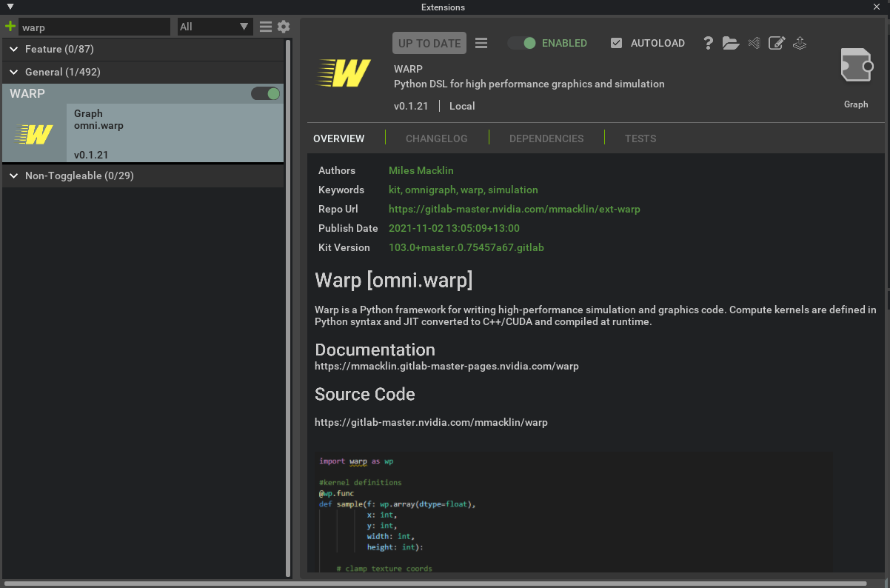
Task: Collapse the Feature (0/87) section
Action: coord(13,49)
